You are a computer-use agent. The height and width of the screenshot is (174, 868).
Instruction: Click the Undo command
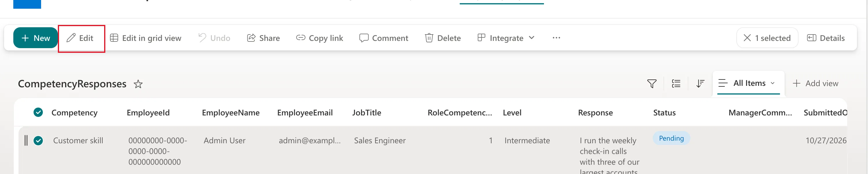[214, 38]
